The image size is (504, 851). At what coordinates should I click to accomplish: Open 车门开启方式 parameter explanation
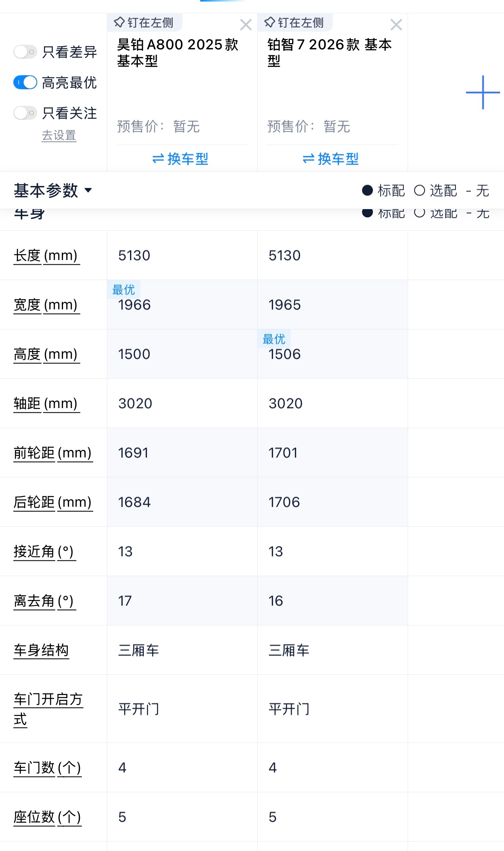coord(48,709)
